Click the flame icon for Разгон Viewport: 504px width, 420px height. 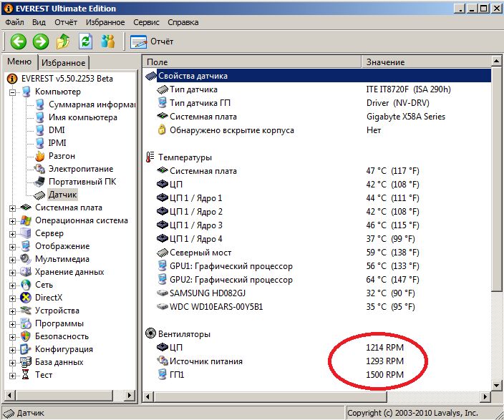[40, 156]
